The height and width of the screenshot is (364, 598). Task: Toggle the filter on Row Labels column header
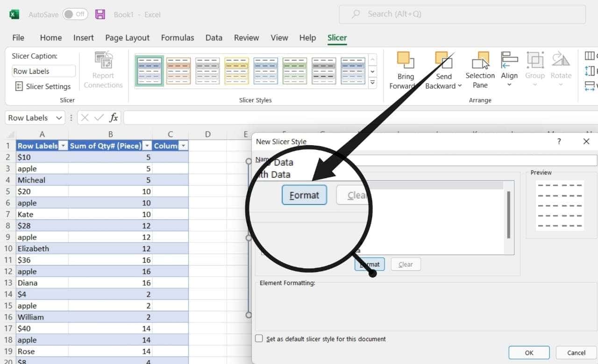tap(63, 146)
